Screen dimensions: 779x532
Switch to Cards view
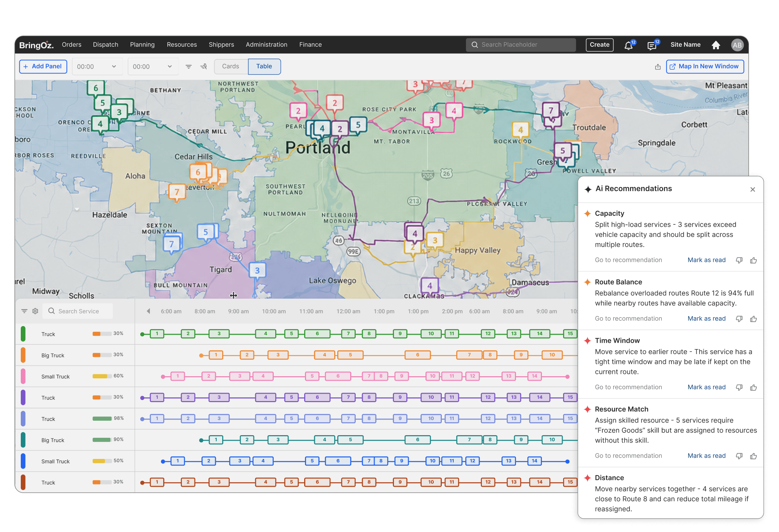231,66
